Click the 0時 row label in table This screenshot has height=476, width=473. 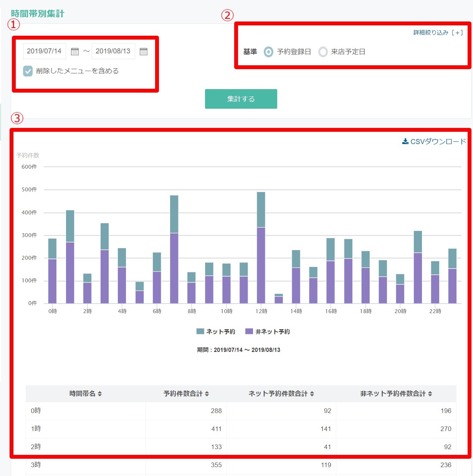(36, 411)
